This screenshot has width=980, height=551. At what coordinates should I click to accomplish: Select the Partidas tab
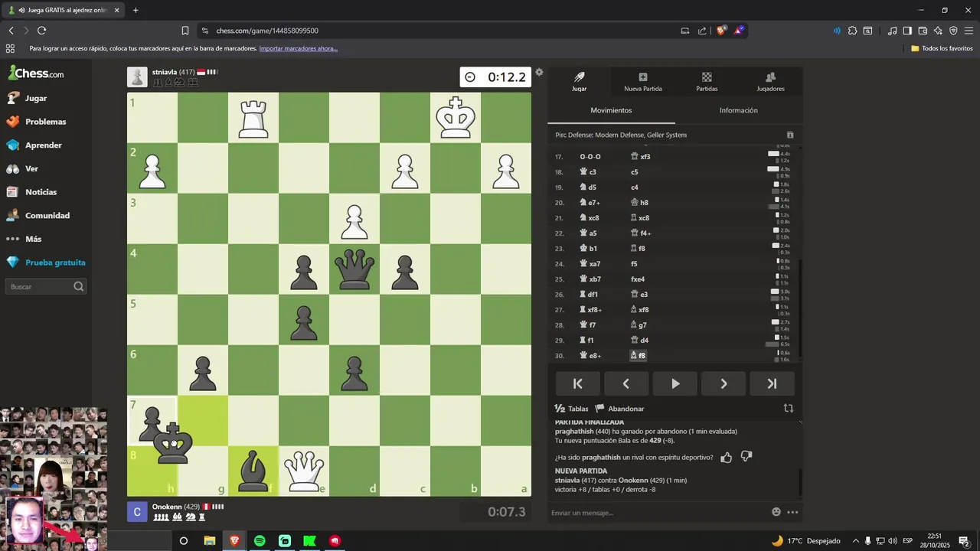pyautogui.click(x=707, y=82)
